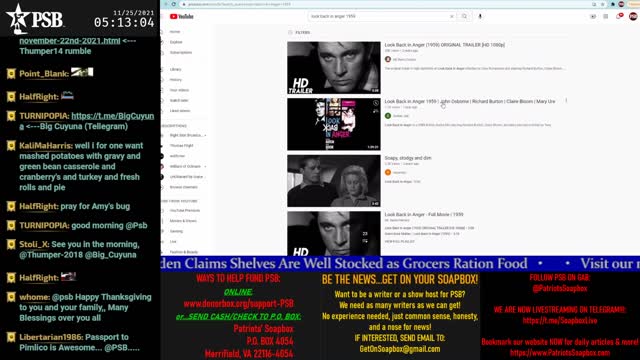Viewport: 640px width, 360px height.
Task: Open the Soapy, stodgy and dim thumbnail
Action: 334,181
